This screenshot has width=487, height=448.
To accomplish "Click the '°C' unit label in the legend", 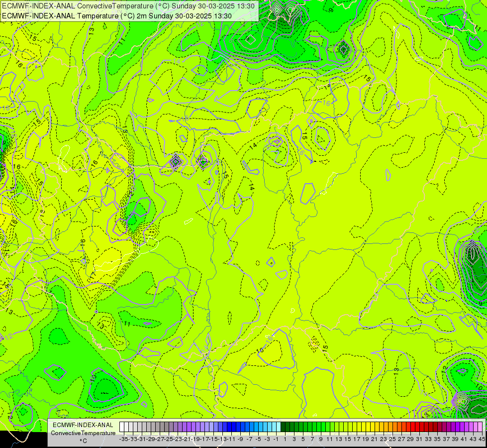I will pyautogui.click(x=83, y=441).
